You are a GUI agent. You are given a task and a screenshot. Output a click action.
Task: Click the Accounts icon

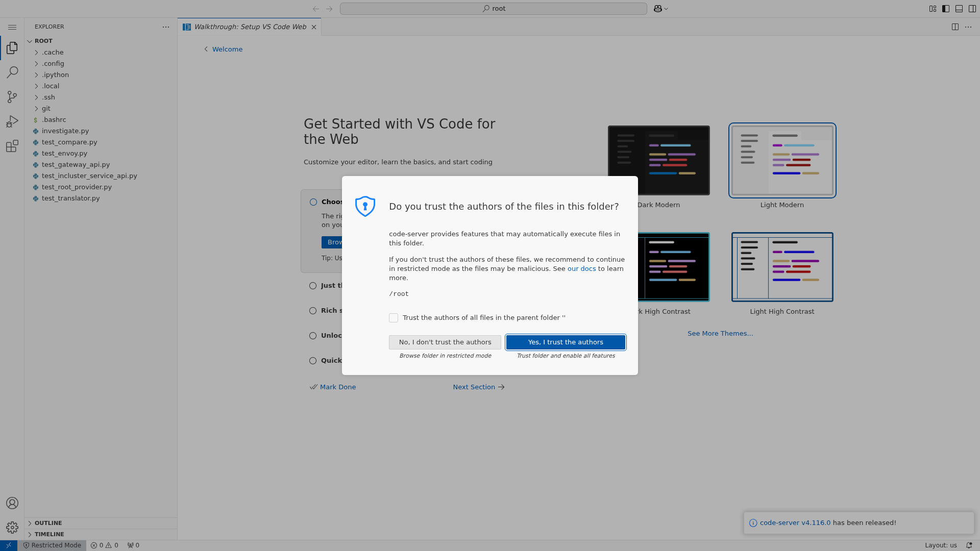[x=12, y=503]
